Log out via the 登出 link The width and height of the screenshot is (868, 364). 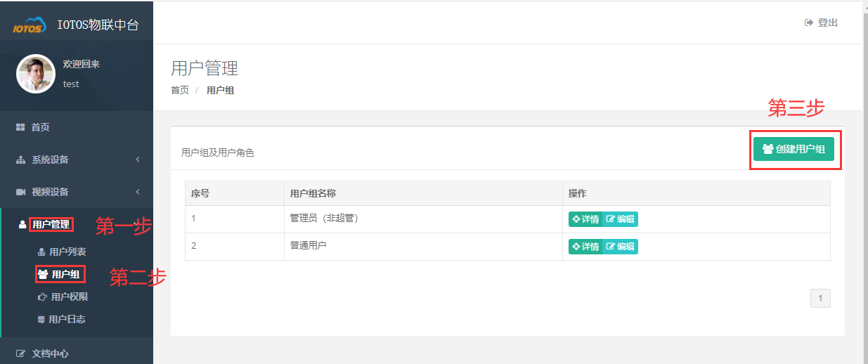(x=821, y=22)
